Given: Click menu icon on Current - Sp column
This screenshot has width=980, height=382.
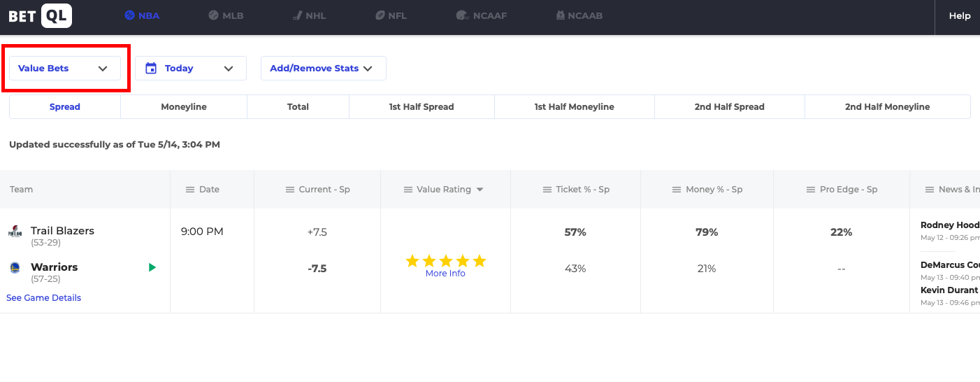Looking at the screenshot, I should pos(290,190).
